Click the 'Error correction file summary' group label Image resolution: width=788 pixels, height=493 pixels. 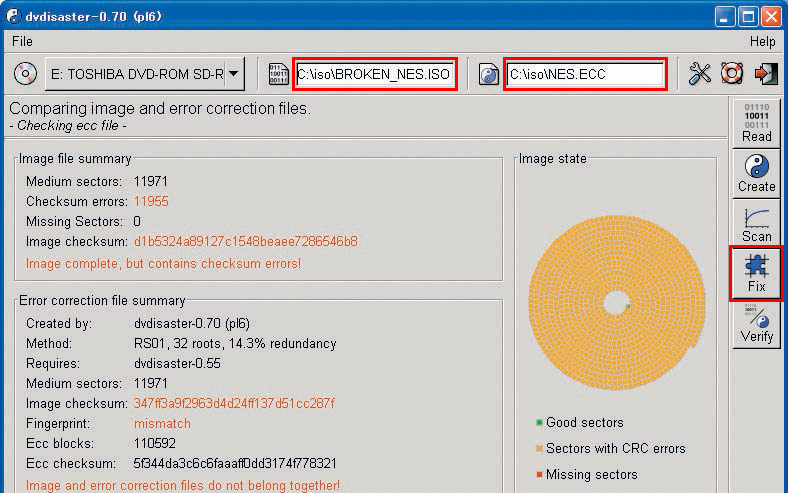(x=103, y=301)
